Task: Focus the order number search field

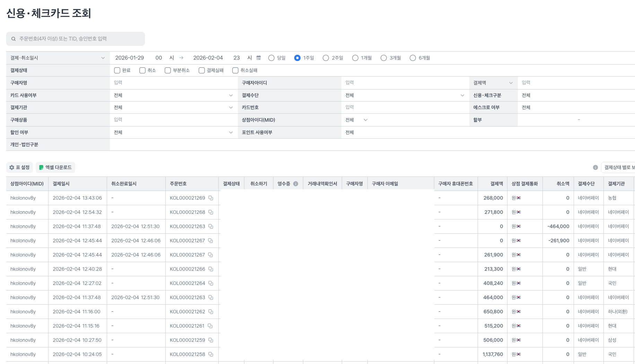Action: 76,39
